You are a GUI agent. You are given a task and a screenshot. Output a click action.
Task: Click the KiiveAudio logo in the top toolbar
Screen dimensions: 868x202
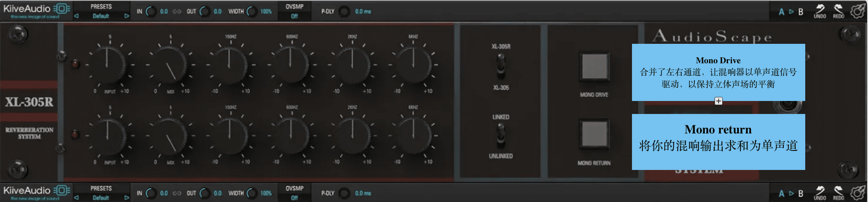pos(36,11)
